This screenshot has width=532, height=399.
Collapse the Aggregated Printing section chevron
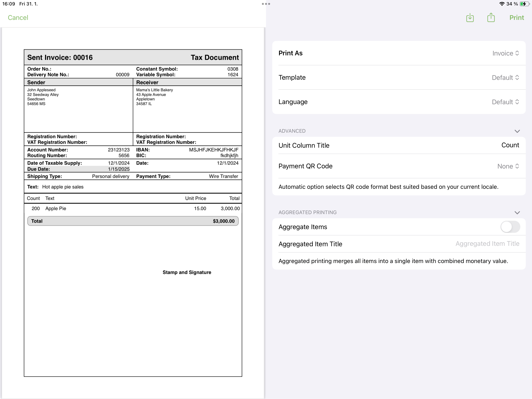[517, 213]
